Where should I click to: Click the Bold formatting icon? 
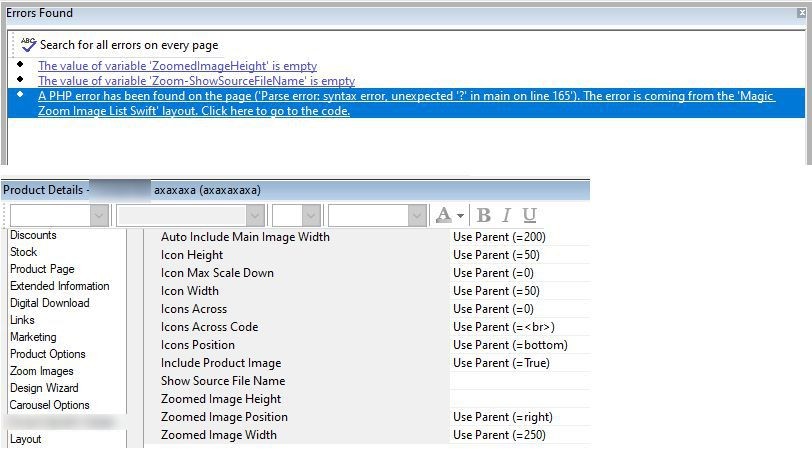point(484,215)
